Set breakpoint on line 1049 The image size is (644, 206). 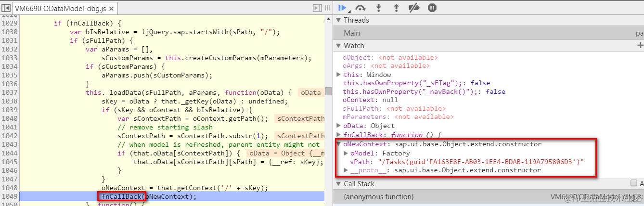(x=10, y=196)
